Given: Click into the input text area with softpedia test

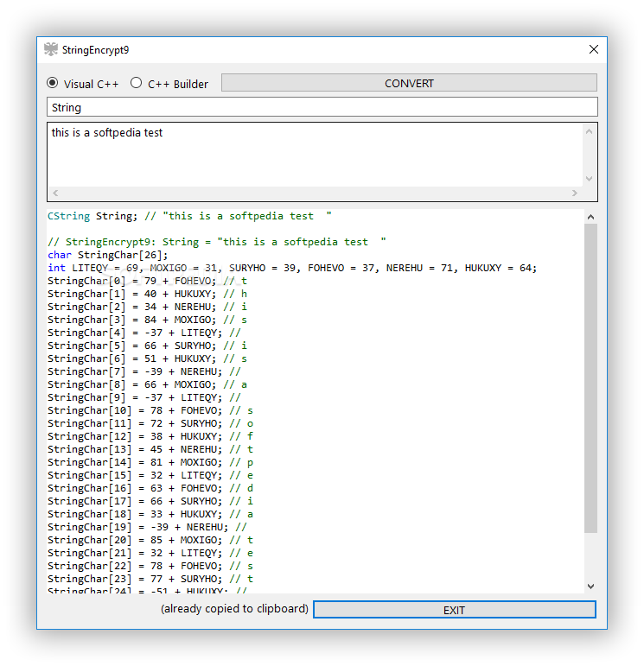Looking at the screenshot, I should pyautogui.click(x=315, y=155).
